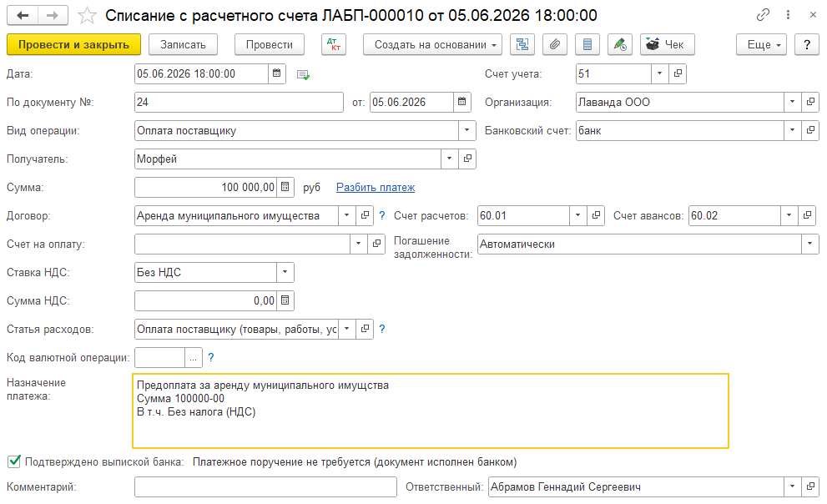Expand Вид операции dropdown

[x=466, y=131]
